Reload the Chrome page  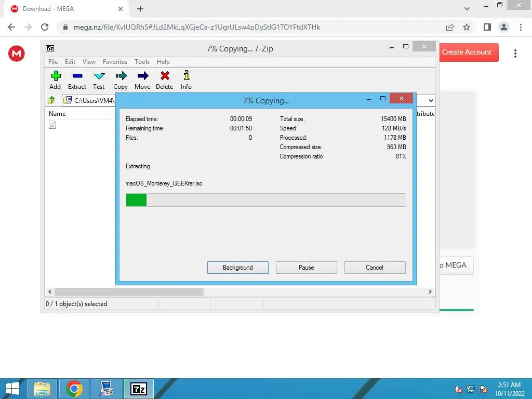[x=45, y=27]
